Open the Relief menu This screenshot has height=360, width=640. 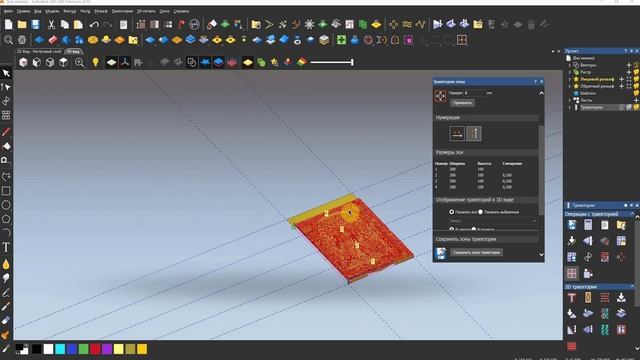pos(100,11)
